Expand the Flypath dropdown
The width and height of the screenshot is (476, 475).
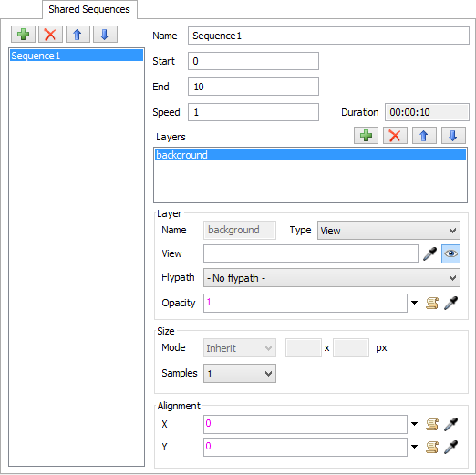tap(332, 277)
